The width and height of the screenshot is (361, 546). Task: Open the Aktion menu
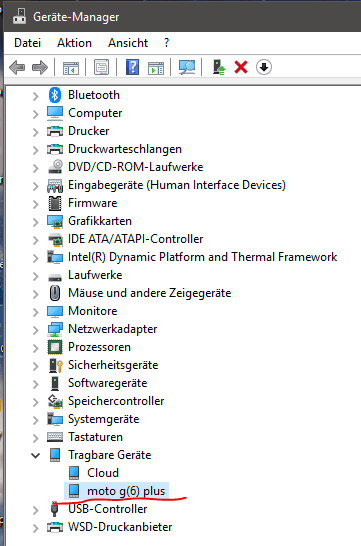coord(74,43)
